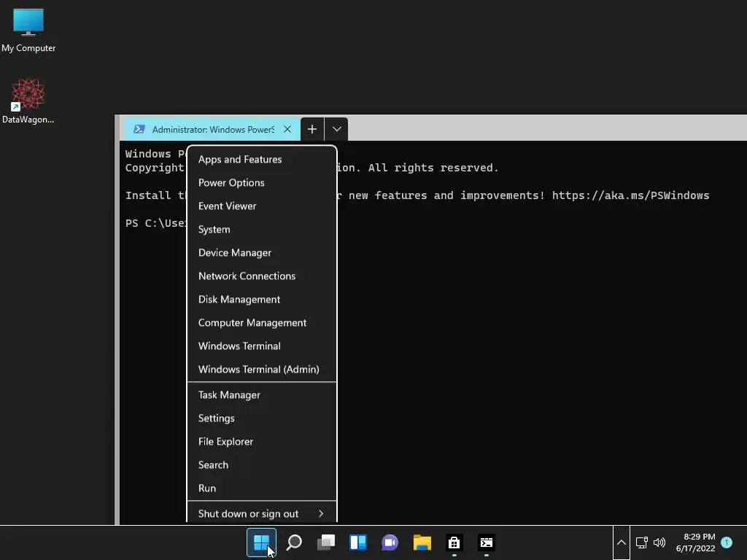Select System menu entry
747x560 pixels.
click(x=262, y=230)
